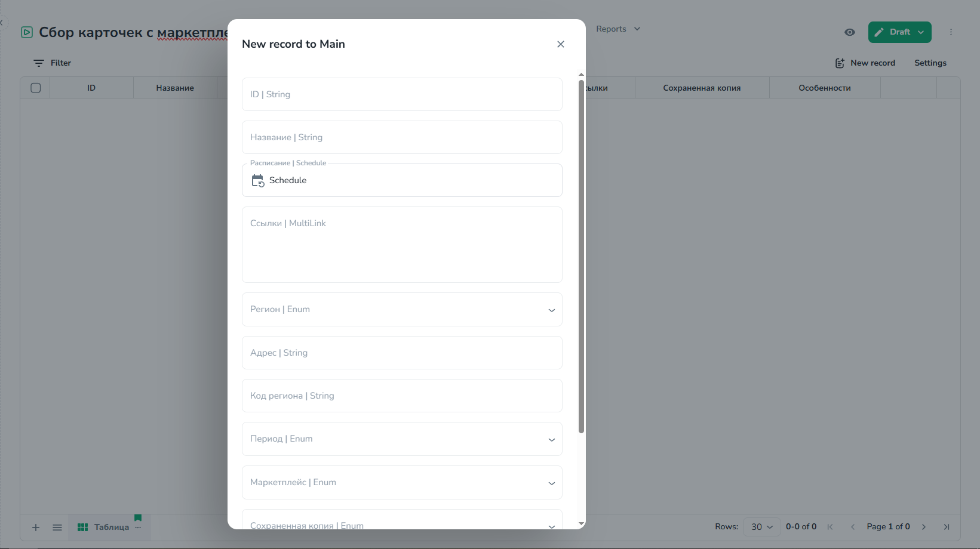Click the green Draft button
This screenshot has height=549, width=980.
click(x=892, y=32)
